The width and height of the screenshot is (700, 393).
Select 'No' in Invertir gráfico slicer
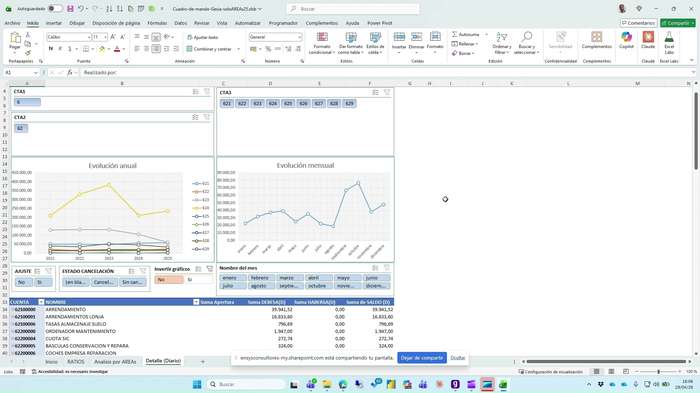169,280
